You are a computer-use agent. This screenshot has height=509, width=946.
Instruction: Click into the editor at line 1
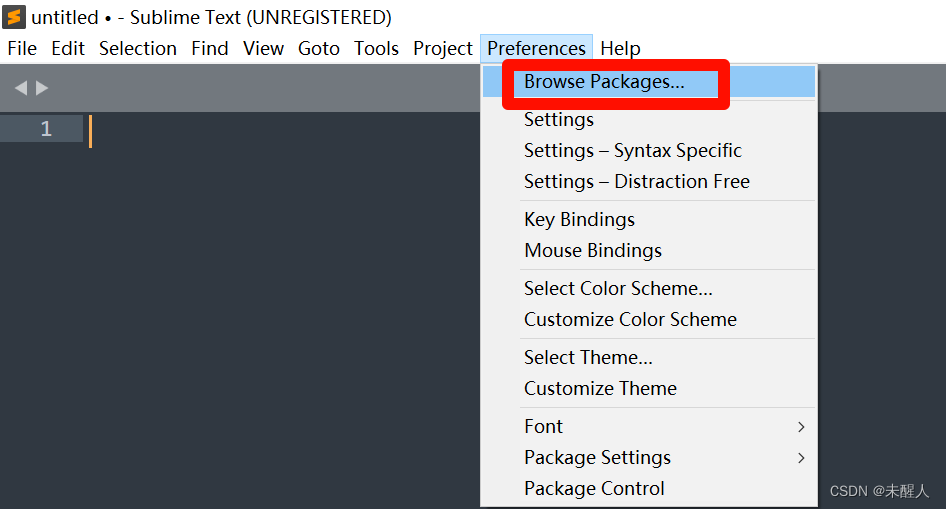coord(284,128)
